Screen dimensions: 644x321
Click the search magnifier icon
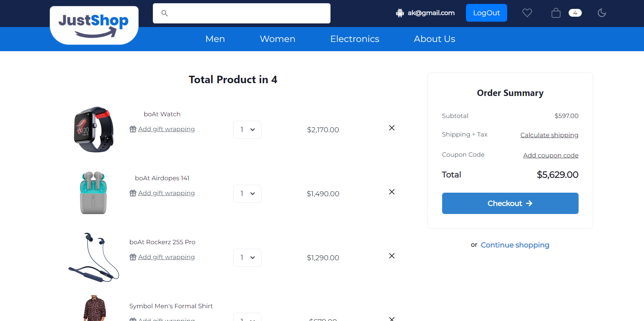click(x=164, y=13)
